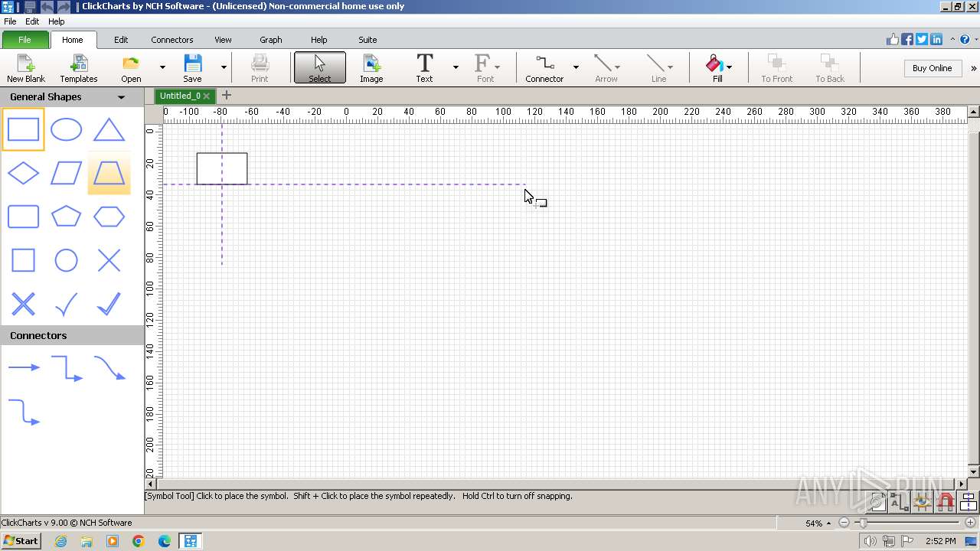Select the hexagon shape
The width and height of the screenshot is (980, 551).
pyautogui.click(x=109, y=217)
